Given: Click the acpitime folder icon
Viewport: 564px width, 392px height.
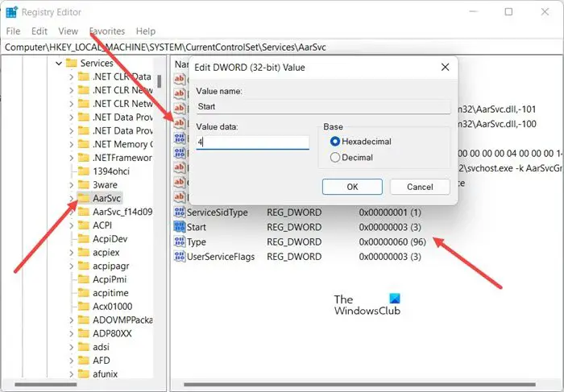Looking at the screenshot, I should (x=84, y=293).
